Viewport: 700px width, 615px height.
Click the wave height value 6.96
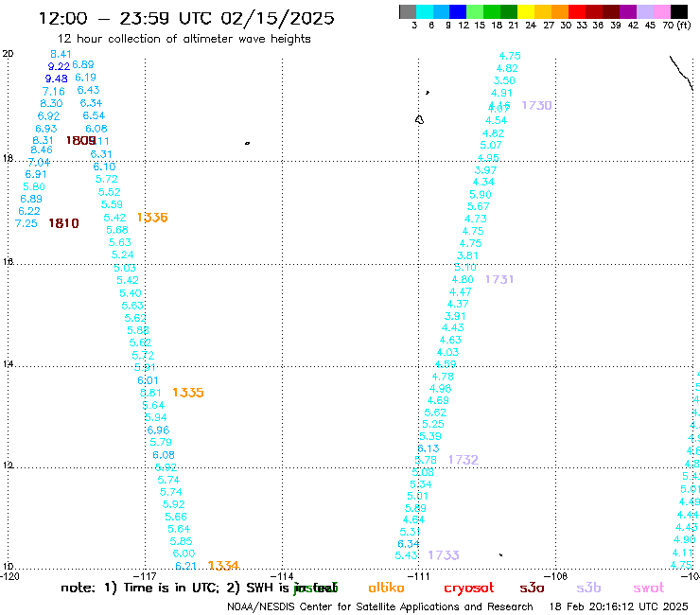click(159, 430)
